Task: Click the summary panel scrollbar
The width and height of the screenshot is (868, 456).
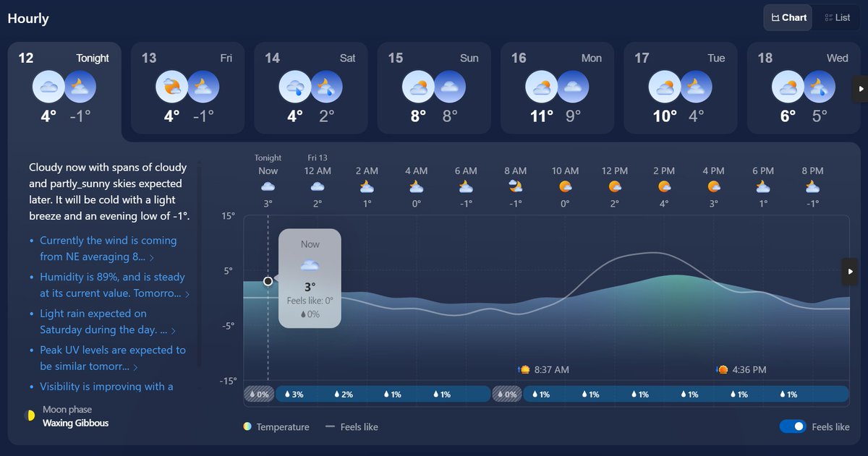Action: [x=200, y=264]
